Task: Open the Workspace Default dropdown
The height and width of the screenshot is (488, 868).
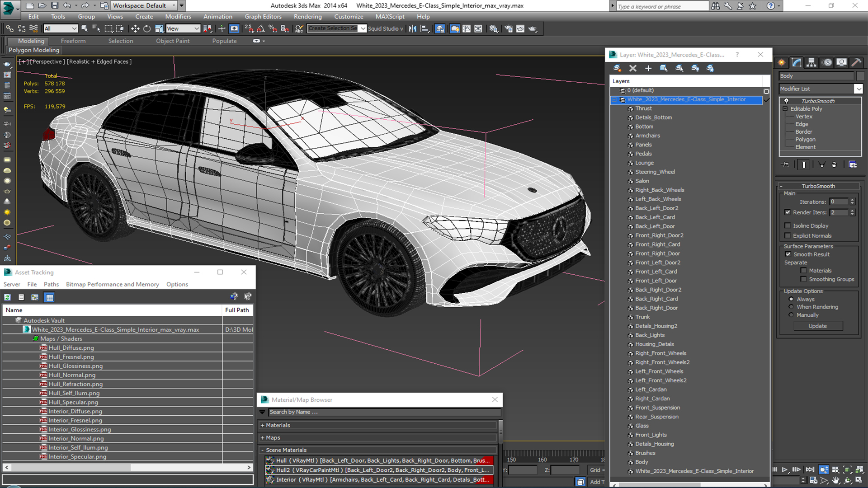Action: click(144, 5)
